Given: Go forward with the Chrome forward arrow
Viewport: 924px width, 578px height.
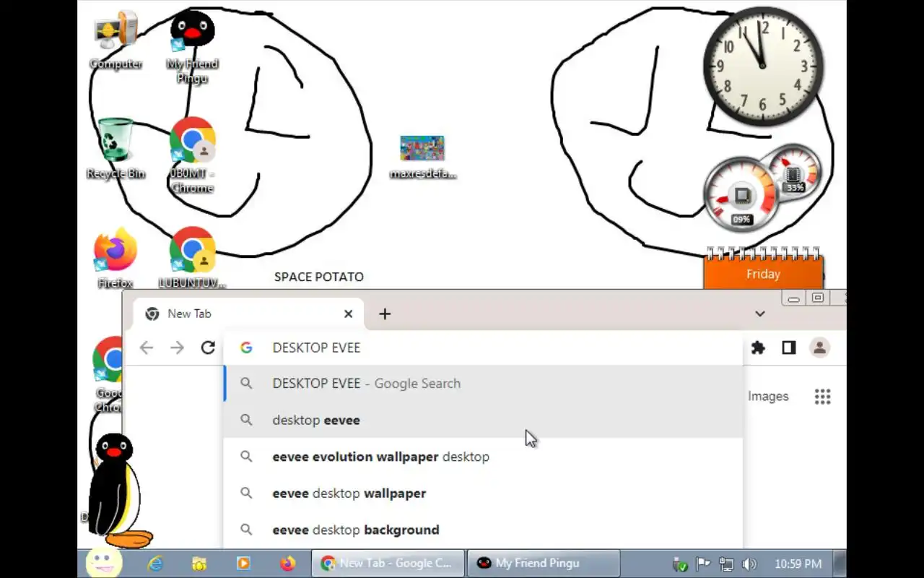Looking at the screenshot, I should click(177, 348).
